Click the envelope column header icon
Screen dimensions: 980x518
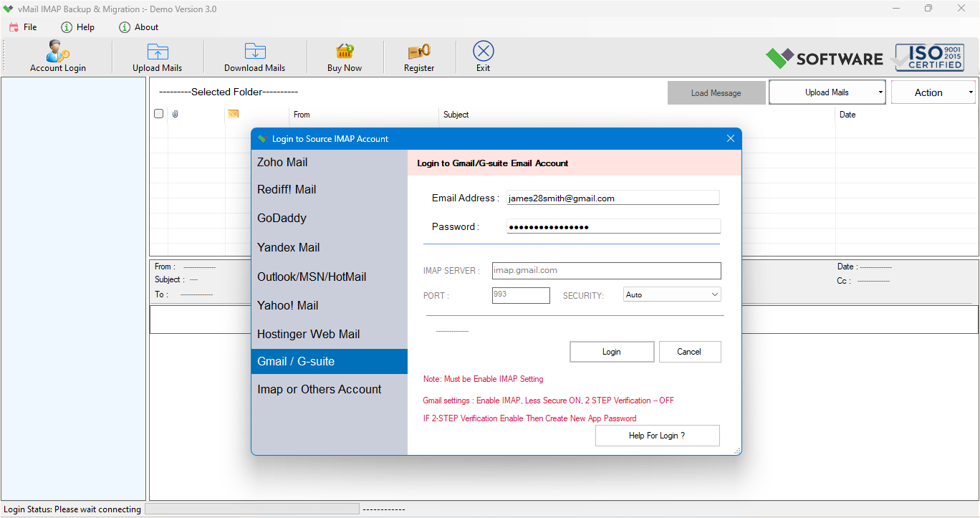[233, 114]
